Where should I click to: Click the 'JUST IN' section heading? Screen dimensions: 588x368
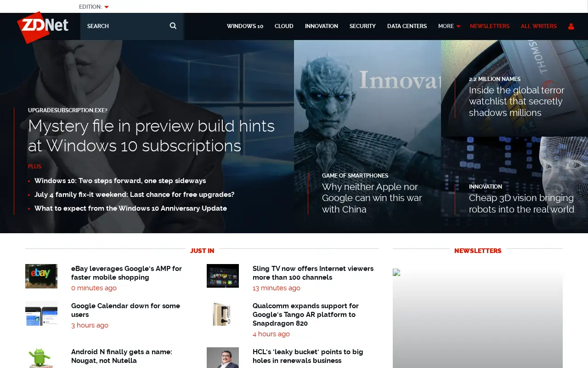click(x=202, y=251)
